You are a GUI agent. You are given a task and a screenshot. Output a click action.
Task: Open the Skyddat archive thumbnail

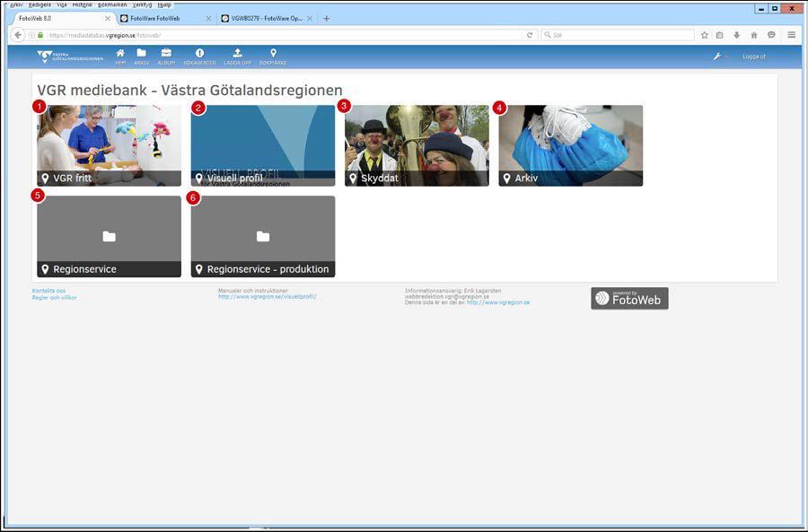(x=417, y=145)
